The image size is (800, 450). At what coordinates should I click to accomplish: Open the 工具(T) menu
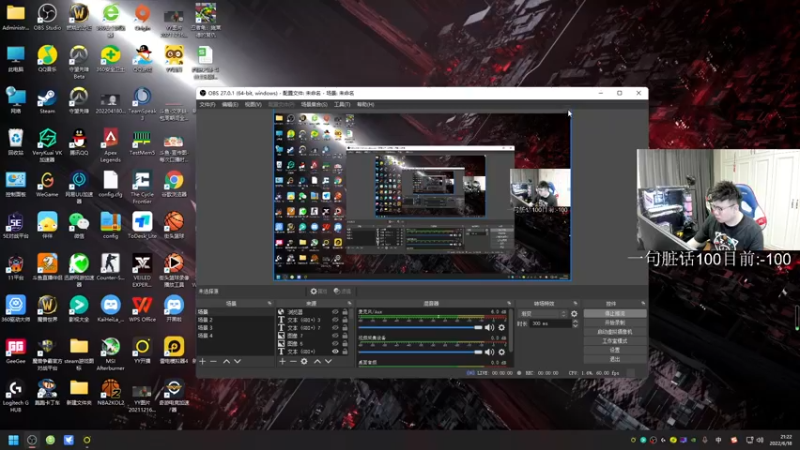pyautogui.click(x=341, y=104)
